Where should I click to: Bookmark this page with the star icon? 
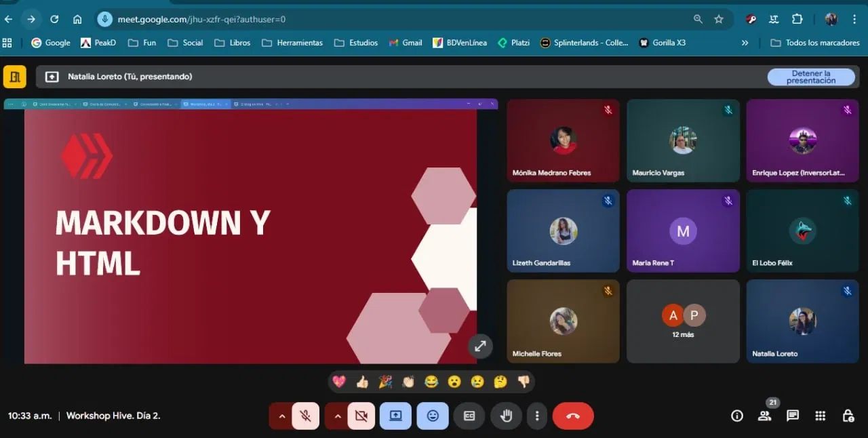719,19
